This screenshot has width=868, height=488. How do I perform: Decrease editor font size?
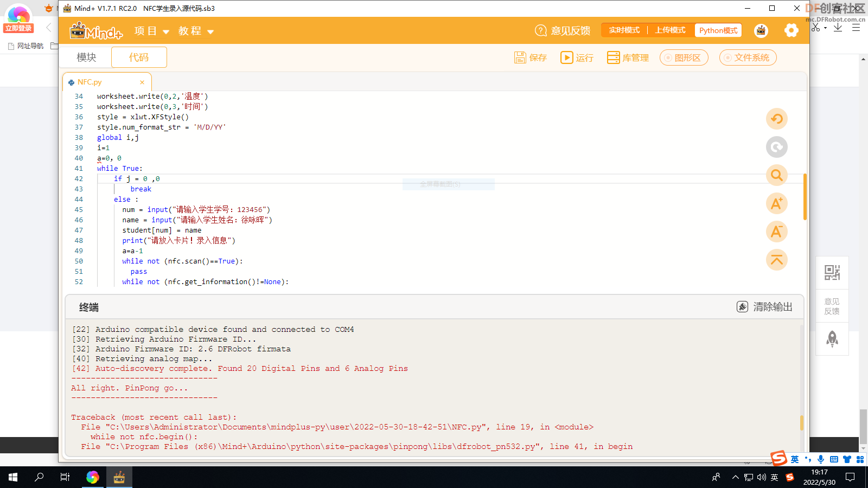point(777,232)
